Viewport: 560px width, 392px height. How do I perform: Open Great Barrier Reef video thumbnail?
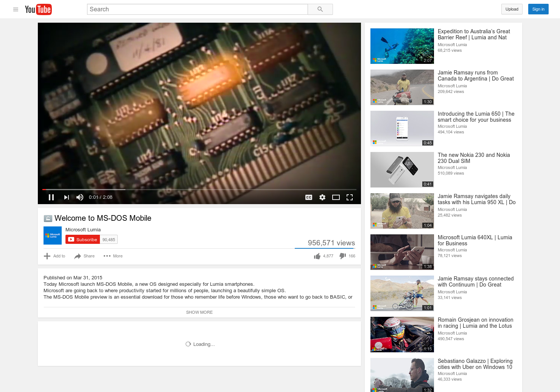click(x=402, y=46)
